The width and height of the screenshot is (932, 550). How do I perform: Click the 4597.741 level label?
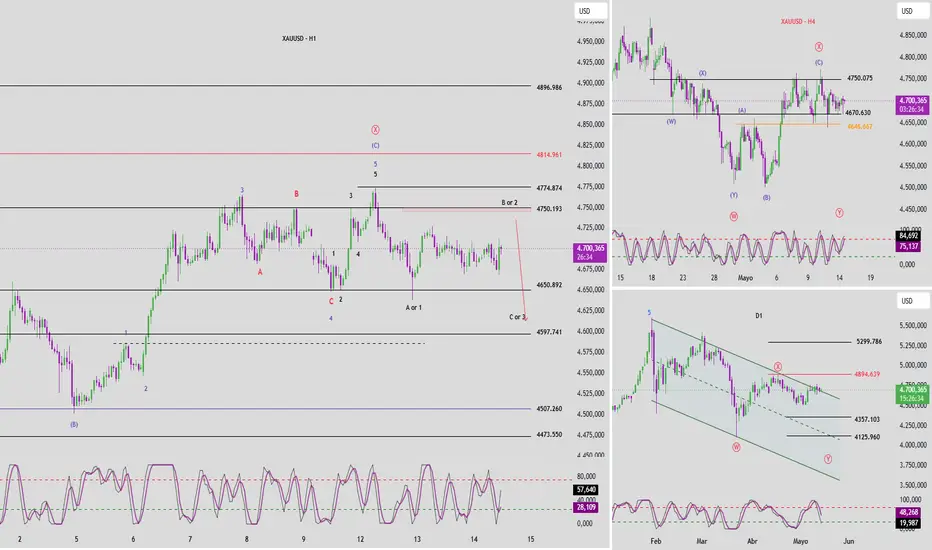point(549,332)
